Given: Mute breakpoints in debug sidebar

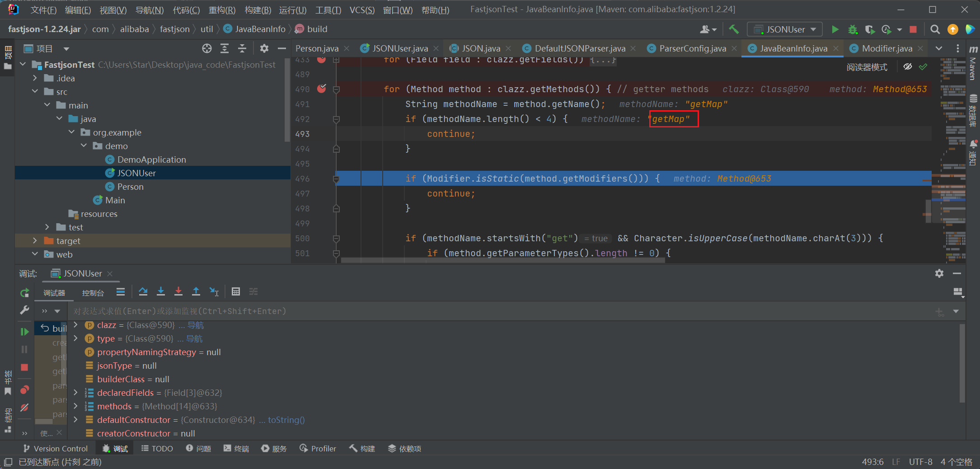Looking at the screenshot, I should coord(25,408).
